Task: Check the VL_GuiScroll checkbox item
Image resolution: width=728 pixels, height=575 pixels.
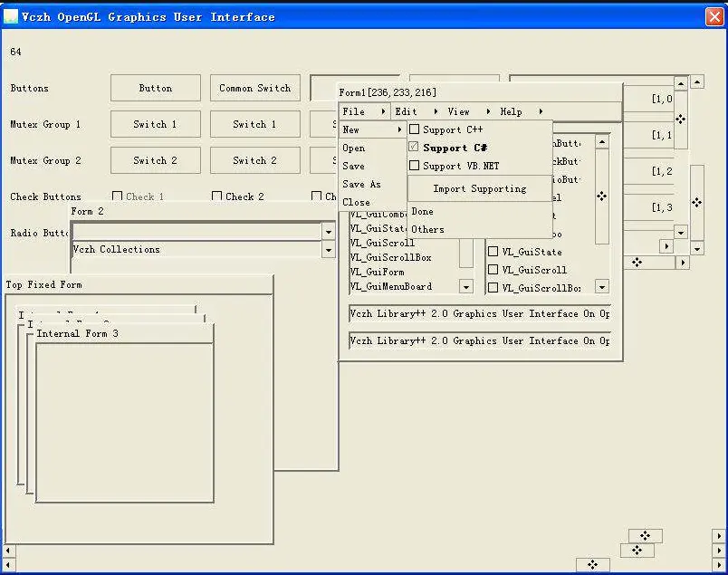Action: click(x=493, y=270)
